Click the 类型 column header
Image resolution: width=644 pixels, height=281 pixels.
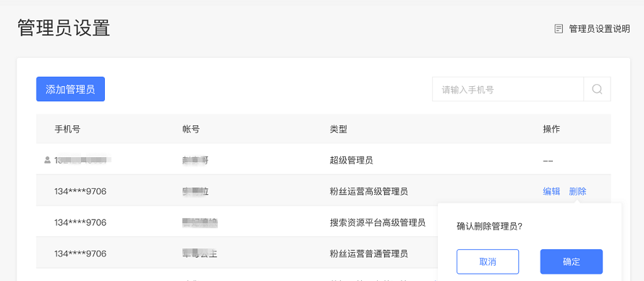[339, 129]
